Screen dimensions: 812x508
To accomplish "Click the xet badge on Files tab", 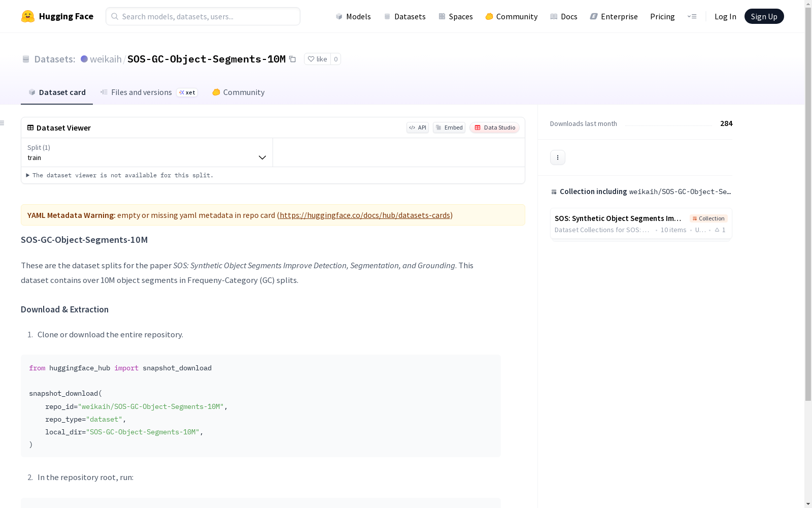I will (x=187, y=92).
